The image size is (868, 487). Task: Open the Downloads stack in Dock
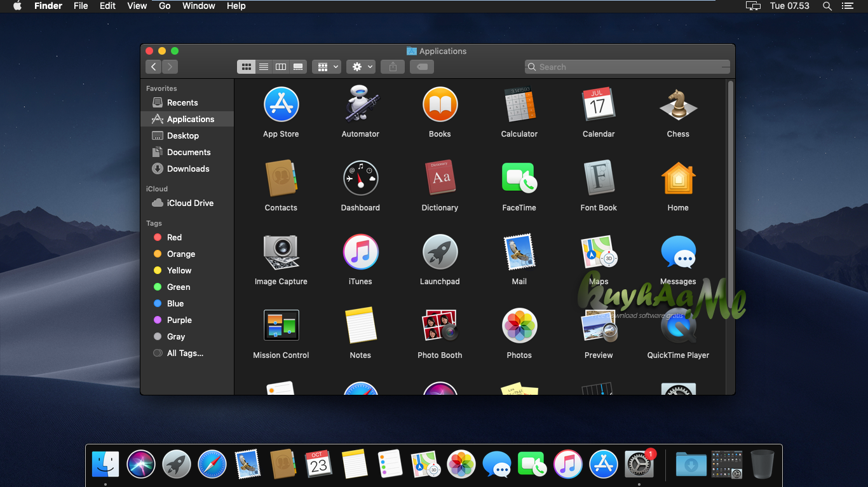pyautogui.click(x=691, y=464)
